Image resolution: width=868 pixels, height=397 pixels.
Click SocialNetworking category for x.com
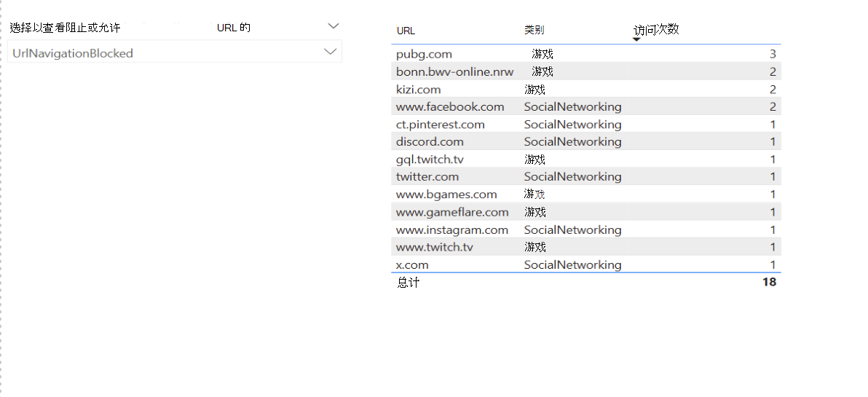pyautogui.click(x=573, y=264)
